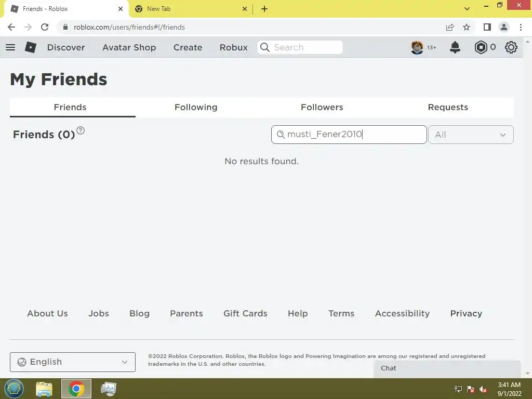
Task: Open the Robux page link
Action: point(233,47)
